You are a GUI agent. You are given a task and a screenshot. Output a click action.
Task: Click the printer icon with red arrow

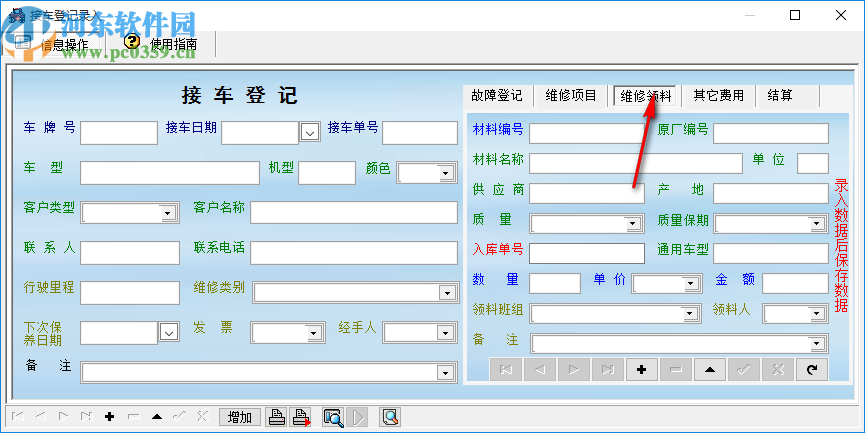pos(301,417)
